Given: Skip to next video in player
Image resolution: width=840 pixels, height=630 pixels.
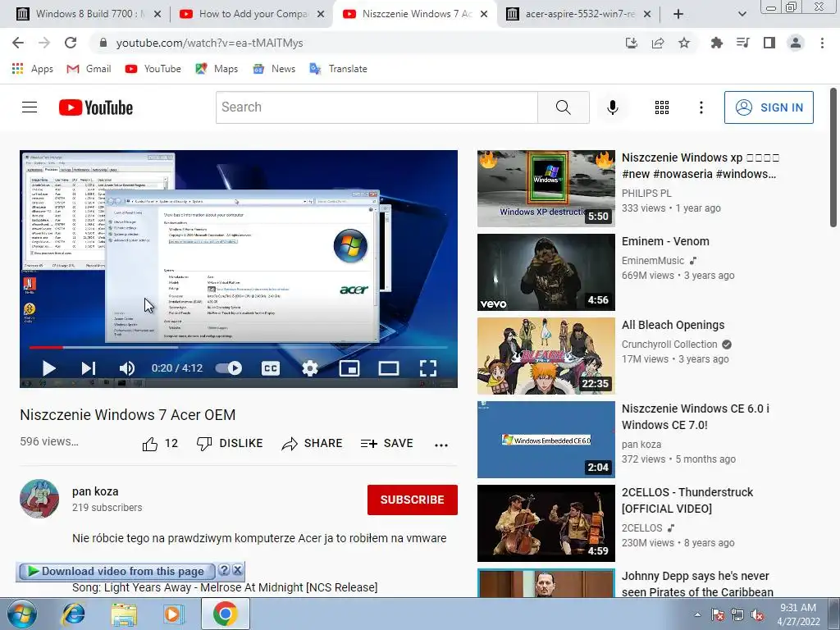Looking at the screenshot, I should 89,368.
